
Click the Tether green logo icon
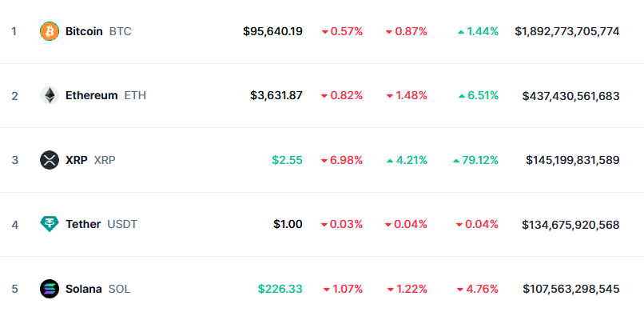click(x=50, y=224)
